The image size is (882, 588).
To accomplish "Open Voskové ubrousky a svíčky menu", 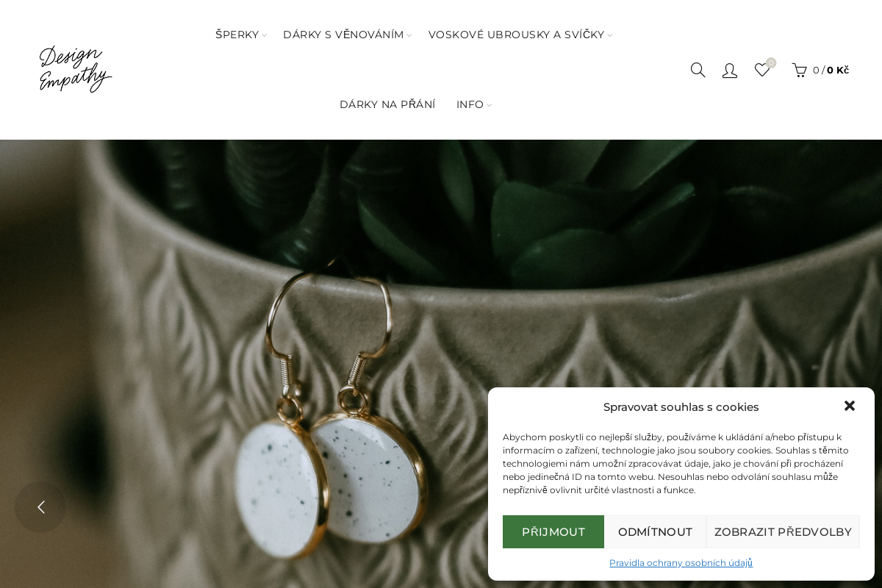I will (x=516, y=35).
